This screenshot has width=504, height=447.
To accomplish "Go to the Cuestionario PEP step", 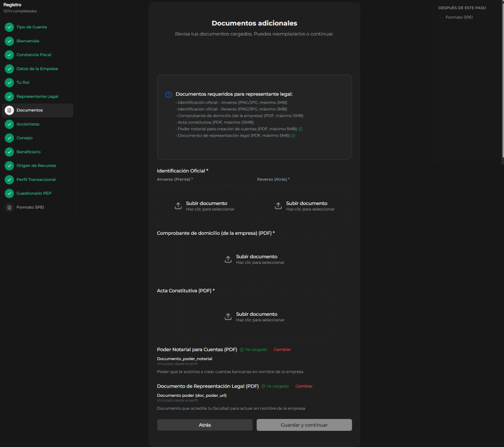I will (x=38, y=193).
